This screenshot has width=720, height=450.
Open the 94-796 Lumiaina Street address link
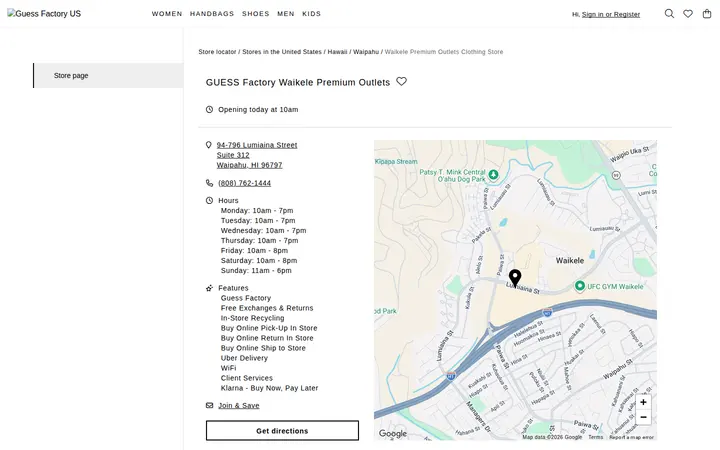(257, 145)
